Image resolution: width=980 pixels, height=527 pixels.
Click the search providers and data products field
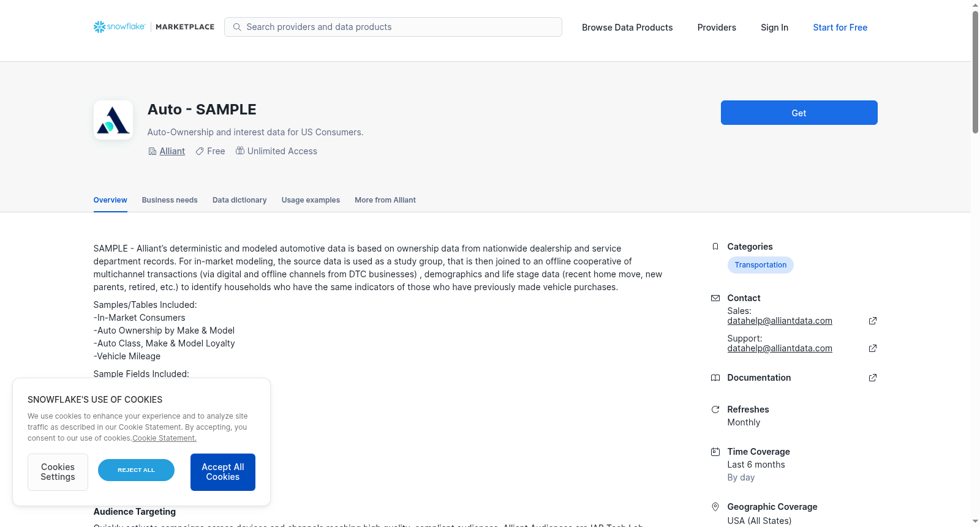tap(393, 27)
